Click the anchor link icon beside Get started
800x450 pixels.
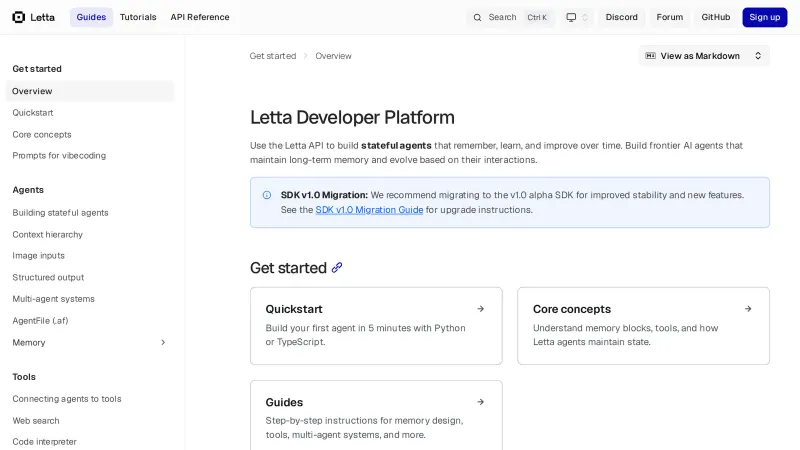click(x=337, y=268)
